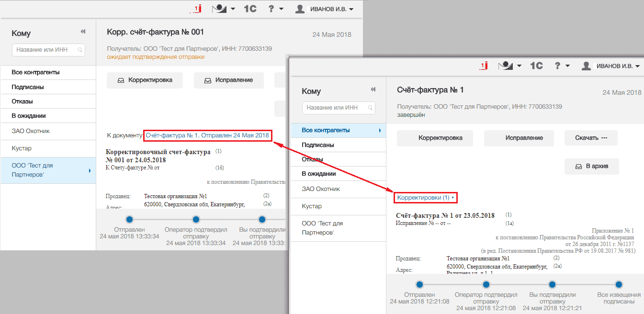This screenshot has height=314, width=644.
Task: Select Подписаны filter in left sidebar
Action: [x=48, y=87]
